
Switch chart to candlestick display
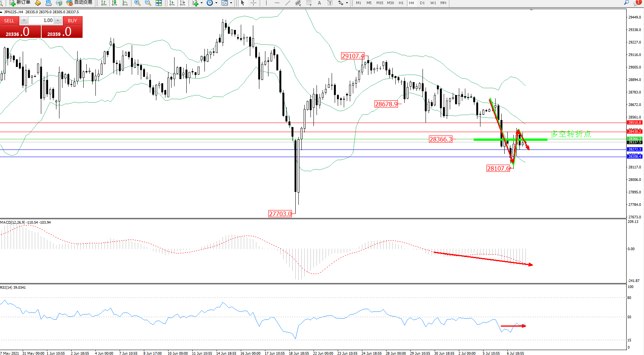coord(114,3)
